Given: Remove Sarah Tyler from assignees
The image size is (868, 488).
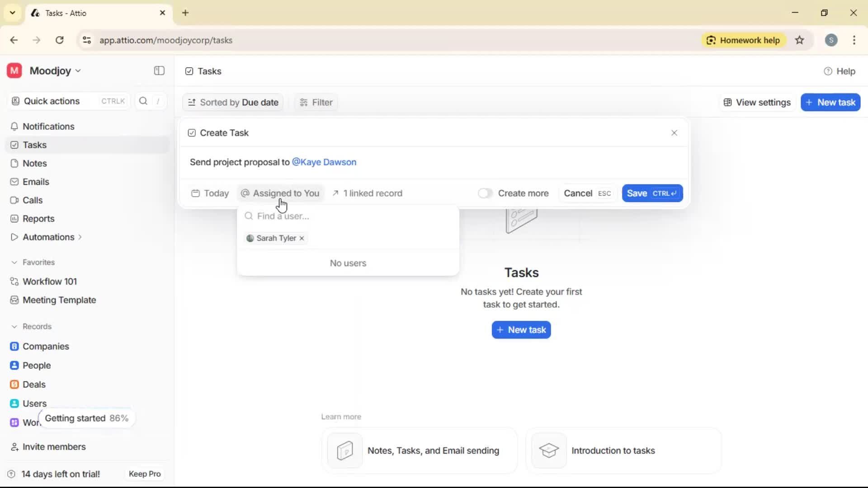Looking at the screenshot, I should pyautogui.click(x=301, y=238).
